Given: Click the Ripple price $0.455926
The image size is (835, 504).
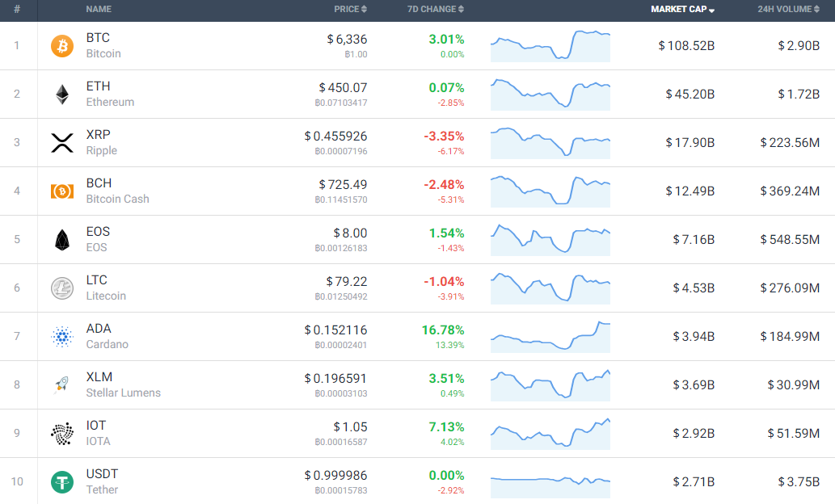Looking at the screenshot, I should 335,136.
